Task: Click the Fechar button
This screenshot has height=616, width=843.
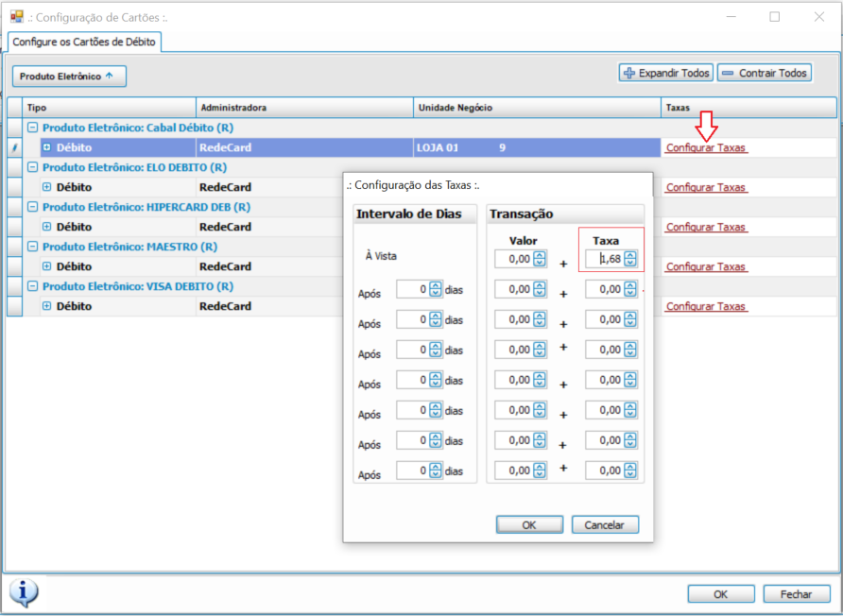Action: pos(797,594)
